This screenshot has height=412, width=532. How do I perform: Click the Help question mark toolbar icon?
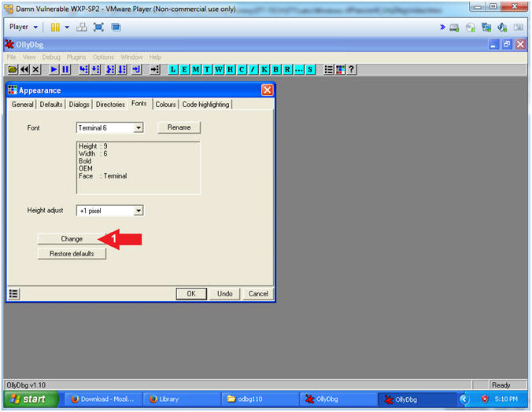click(x=352, y=69)
